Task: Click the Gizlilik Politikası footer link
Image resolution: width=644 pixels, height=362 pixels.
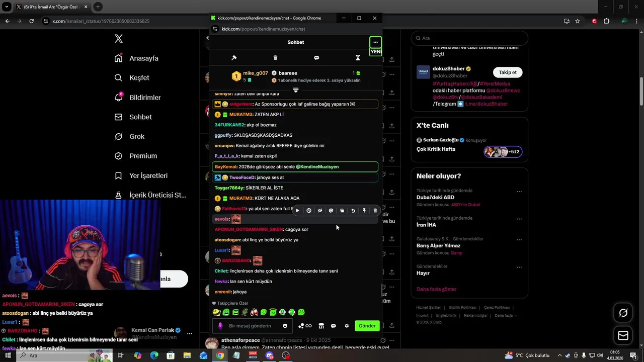Action: click(x=462, y=307)
